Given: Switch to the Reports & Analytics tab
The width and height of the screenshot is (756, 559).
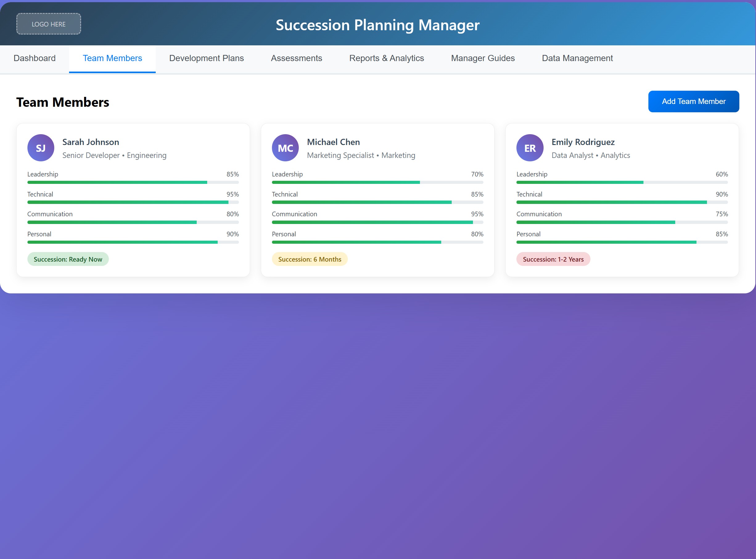Looking at the screenshot, I should coord(387,58).
